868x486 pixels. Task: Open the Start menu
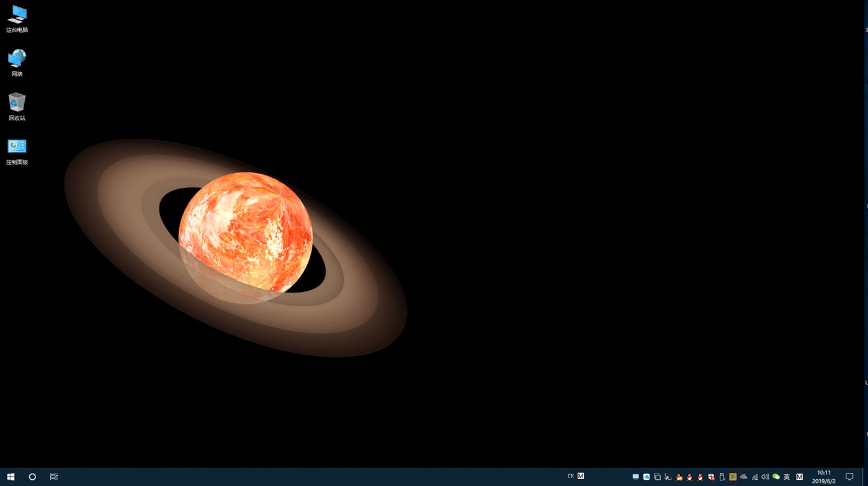(11, 476)
